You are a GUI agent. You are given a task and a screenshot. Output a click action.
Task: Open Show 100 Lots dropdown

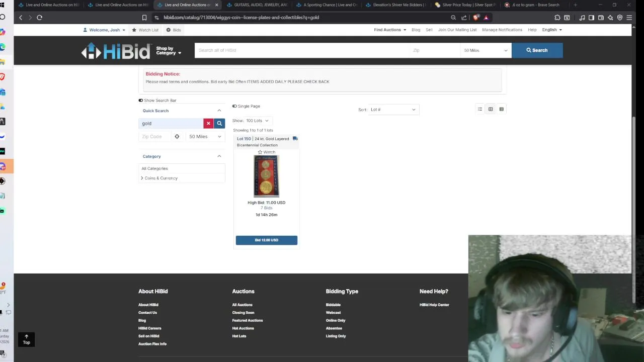257,121
